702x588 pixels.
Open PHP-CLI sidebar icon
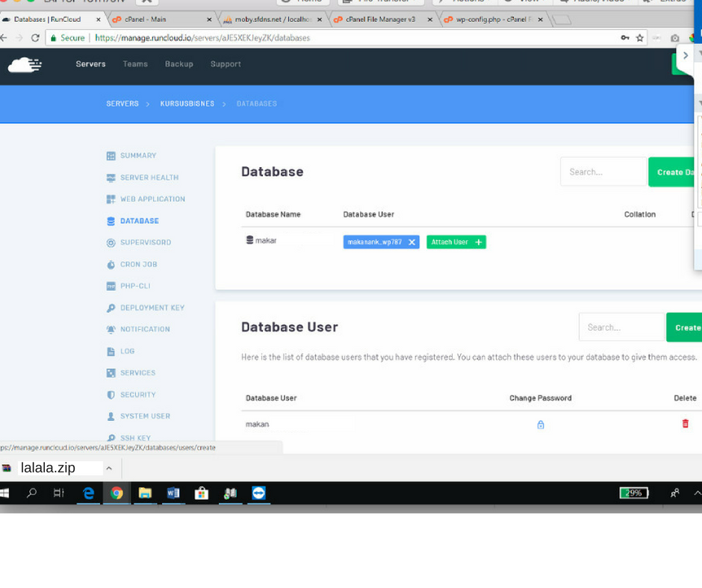[x=111, y=286]
